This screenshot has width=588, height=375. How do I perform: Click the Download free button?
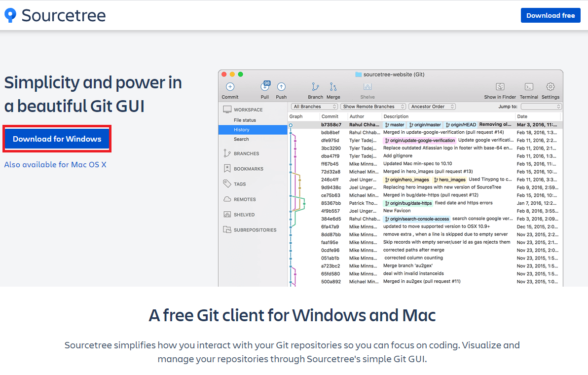coord(550,15)
